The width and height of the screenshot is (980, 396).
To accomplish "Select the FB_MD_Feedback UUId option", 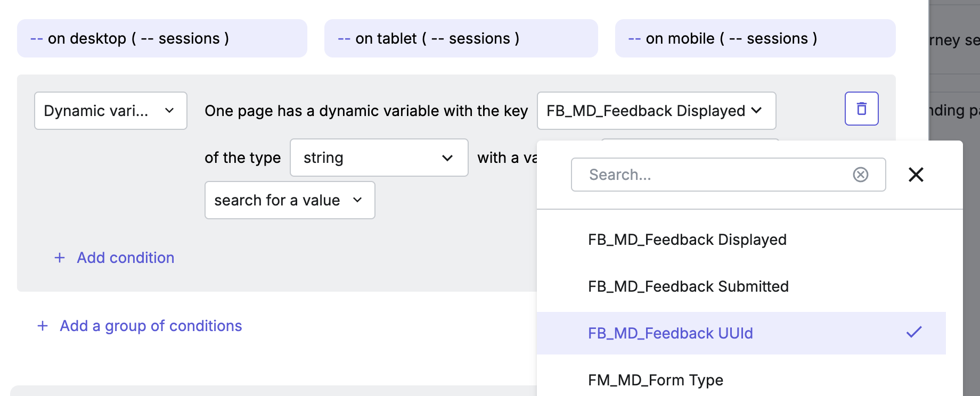I will 741,333.
